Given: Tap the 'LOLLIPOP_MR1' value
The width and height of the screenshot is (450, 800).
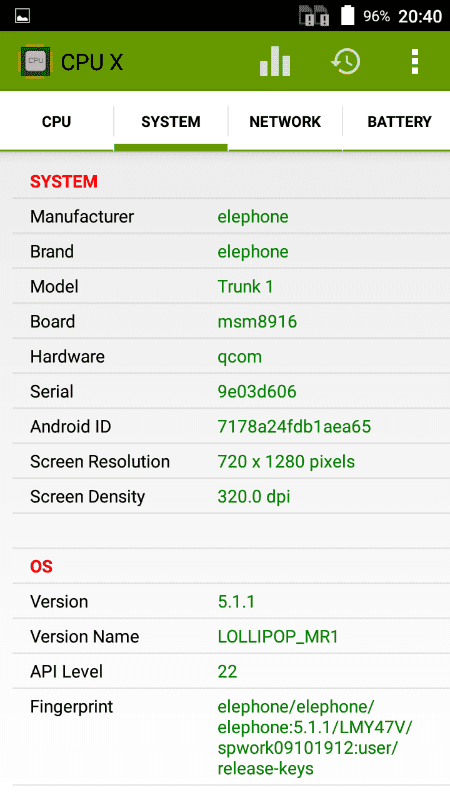Looking at the screenshot, I should coord(278,637).
